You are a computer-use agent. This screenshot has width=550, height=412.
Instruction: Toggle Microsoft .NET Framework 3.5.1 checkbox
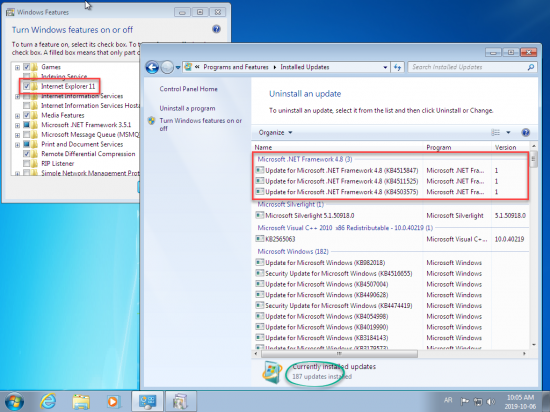pos(27,125)
